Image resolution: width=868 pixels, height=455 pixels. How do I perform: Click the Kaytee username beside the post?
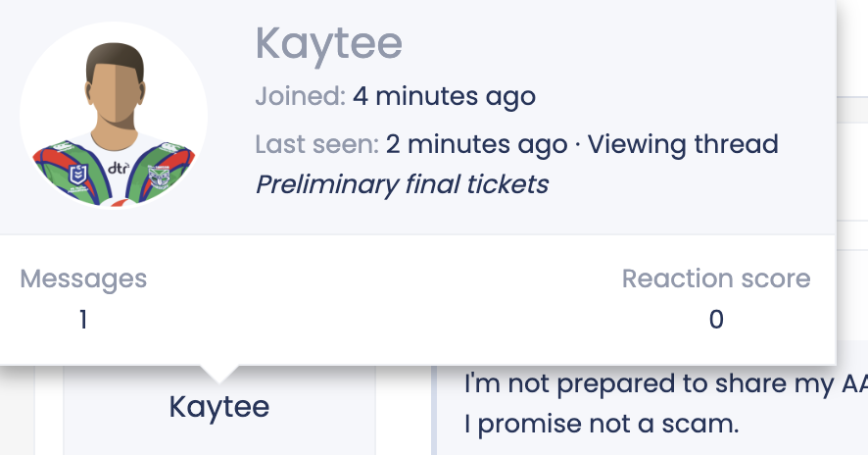tap(219, 407)
